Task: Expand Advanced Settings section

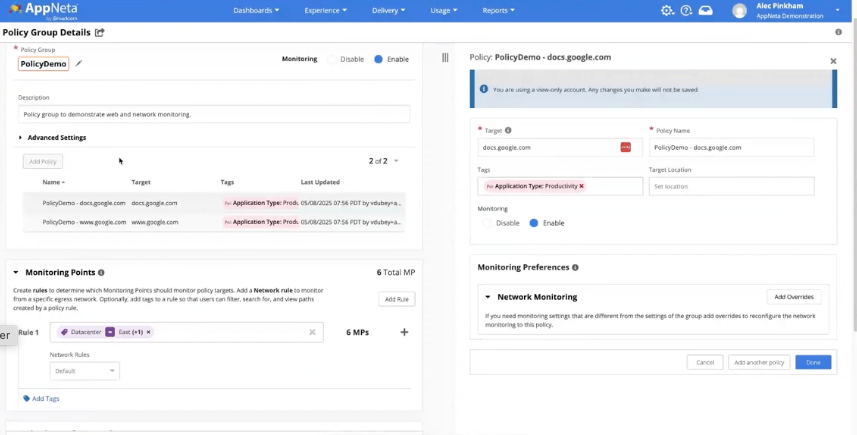Action: (21, 138)
